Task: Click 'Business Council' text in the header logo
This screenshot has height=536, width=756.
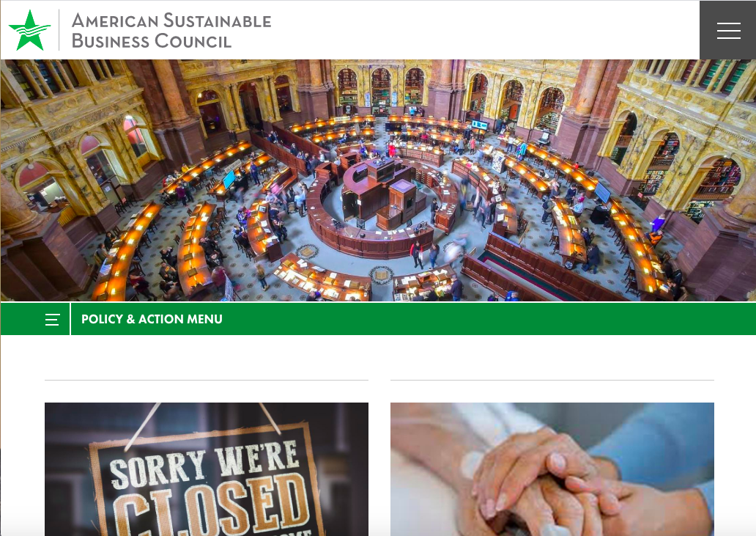Action: (152, 41)
